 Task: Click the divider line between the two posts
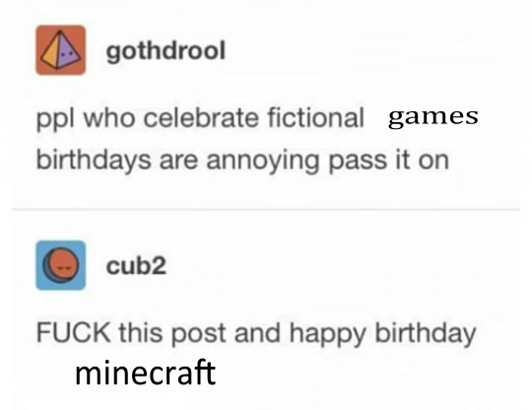point(266,209)
